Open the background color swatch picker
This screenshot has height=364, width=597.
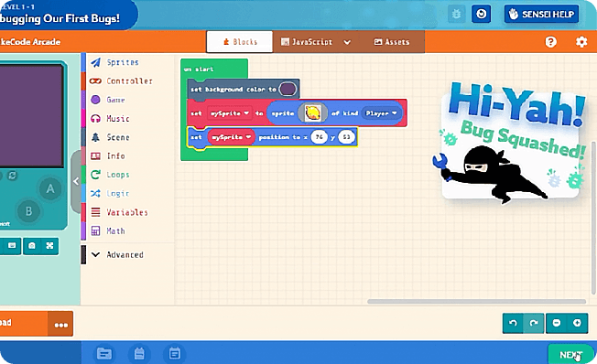click(288, 90)
